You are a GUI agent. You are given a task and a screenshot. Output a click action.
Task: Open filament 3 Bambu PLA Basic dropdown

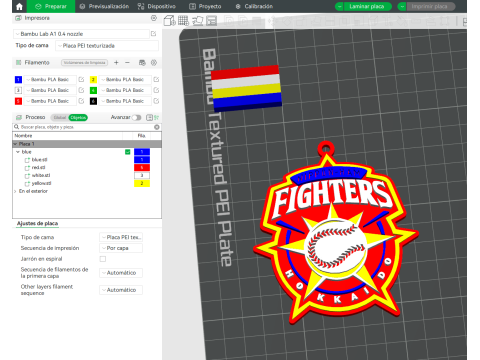[50, 90]
